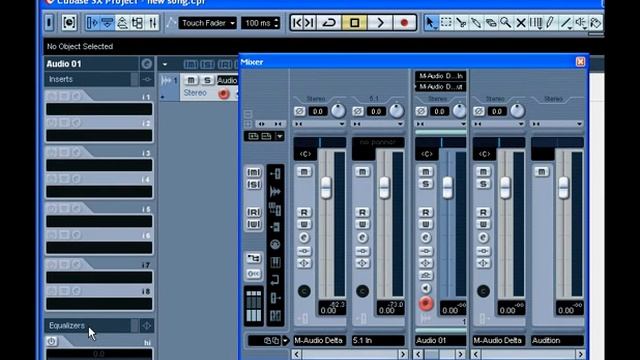The image size is (640, 360).
Task: Enable Read automation on Audio 01 channel
Action: [x=425, y=212]
